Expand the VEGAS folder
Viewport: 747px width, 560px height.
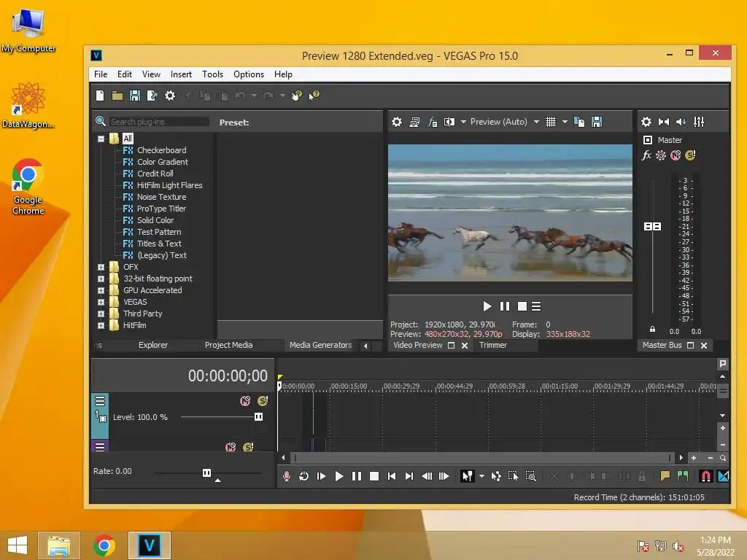click(101, 303)
